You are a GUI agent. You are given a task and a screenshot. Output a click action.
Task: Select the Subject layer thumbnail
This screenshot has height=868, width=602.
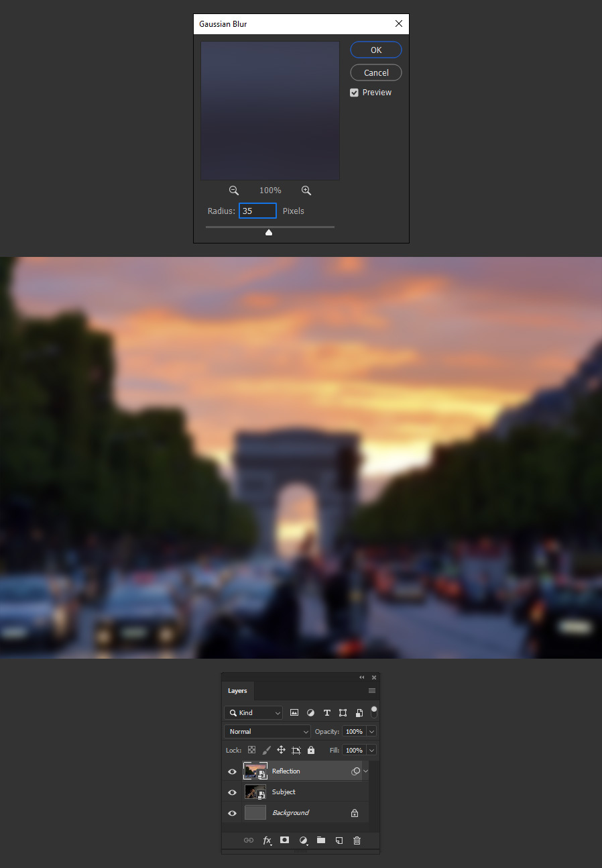[255, 792]
